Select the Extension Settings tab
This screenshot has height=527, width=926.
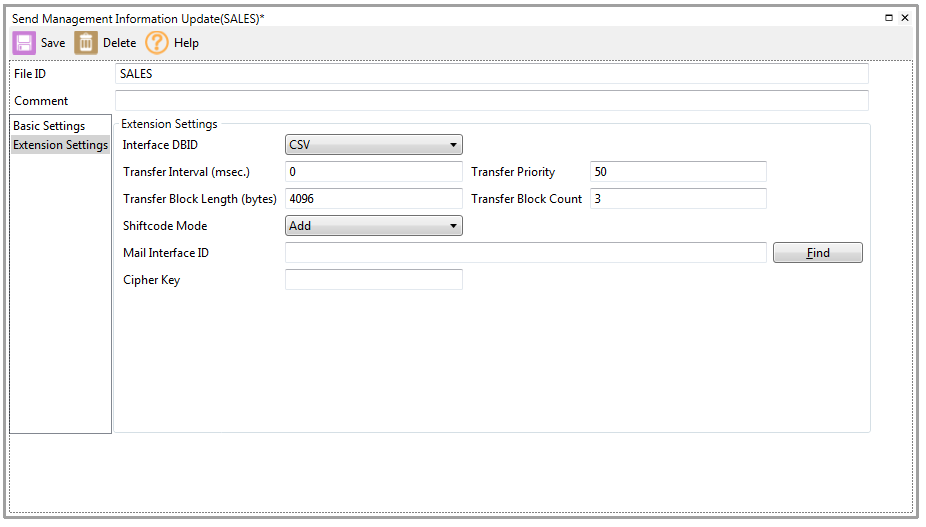coord(60,145)
